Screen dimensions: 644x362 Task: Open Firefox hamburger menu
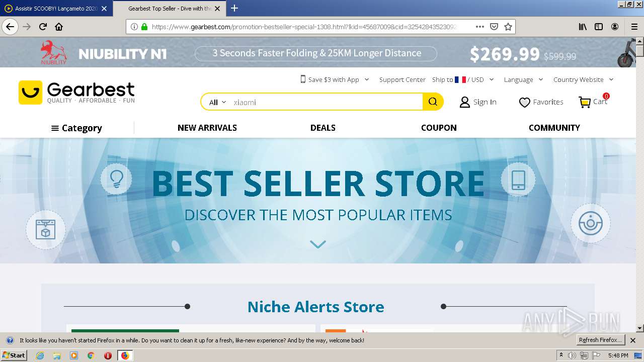(x=634, y=27)
